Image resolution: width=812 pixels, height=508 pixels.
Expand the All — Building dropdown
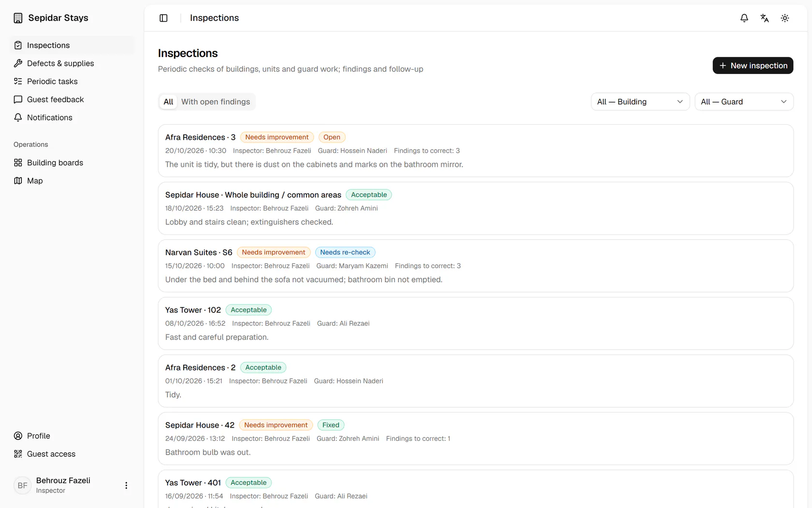point(640,102)
